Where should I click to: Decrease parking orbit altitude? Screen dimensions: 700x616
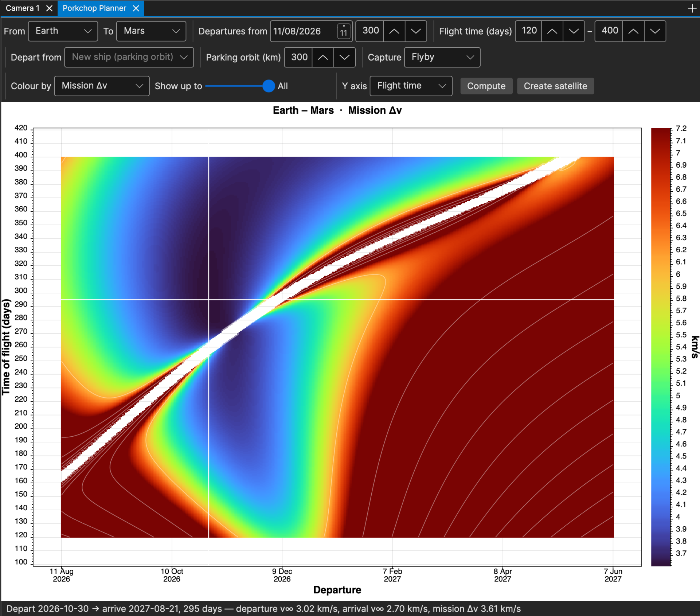344,57
